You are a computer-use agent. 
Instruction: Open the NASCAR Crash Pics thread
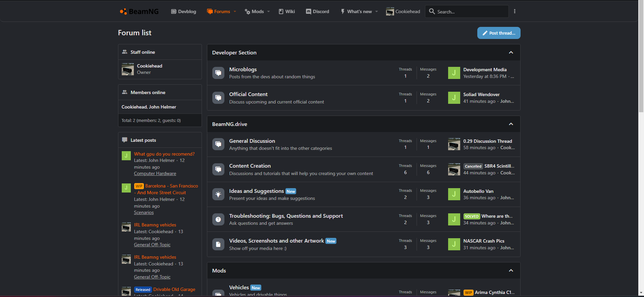[x=484, y=241]
